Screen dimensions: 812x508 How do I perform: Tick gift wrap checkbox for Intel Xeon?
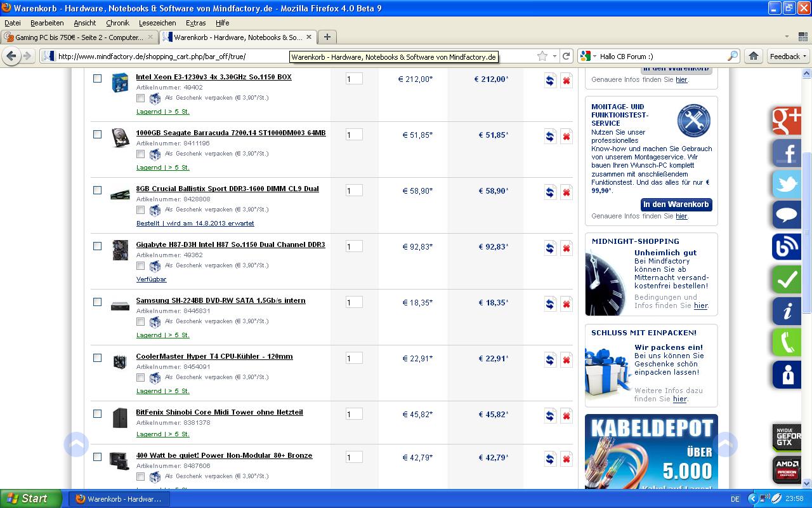point(140,98)
